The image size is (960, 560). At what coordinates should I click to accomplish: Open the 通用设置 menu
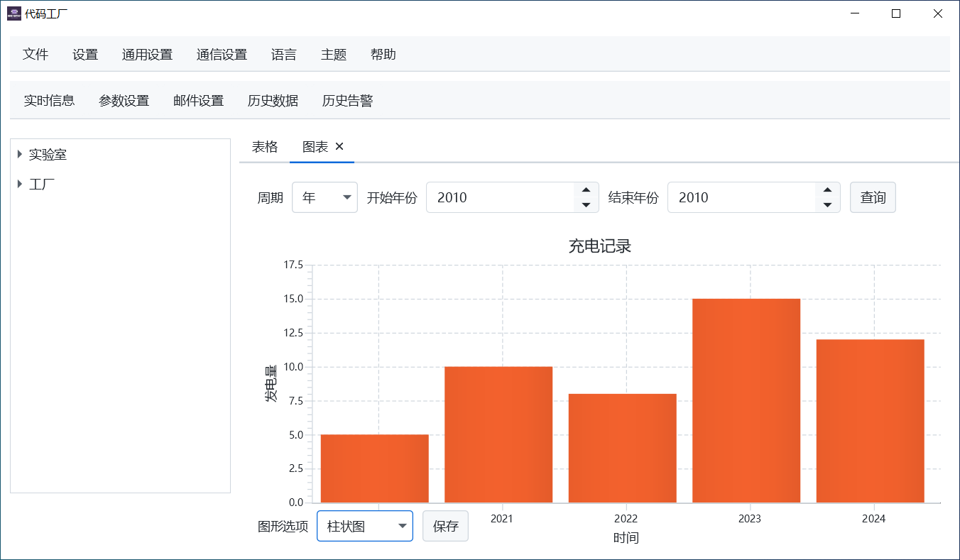pos(147,55)
